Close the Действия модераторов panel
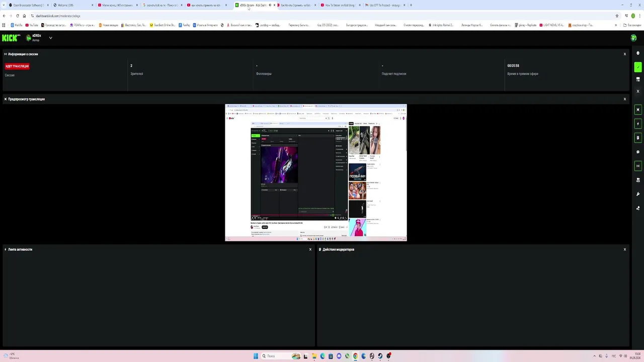644x362 pixels. pos(625,249)
